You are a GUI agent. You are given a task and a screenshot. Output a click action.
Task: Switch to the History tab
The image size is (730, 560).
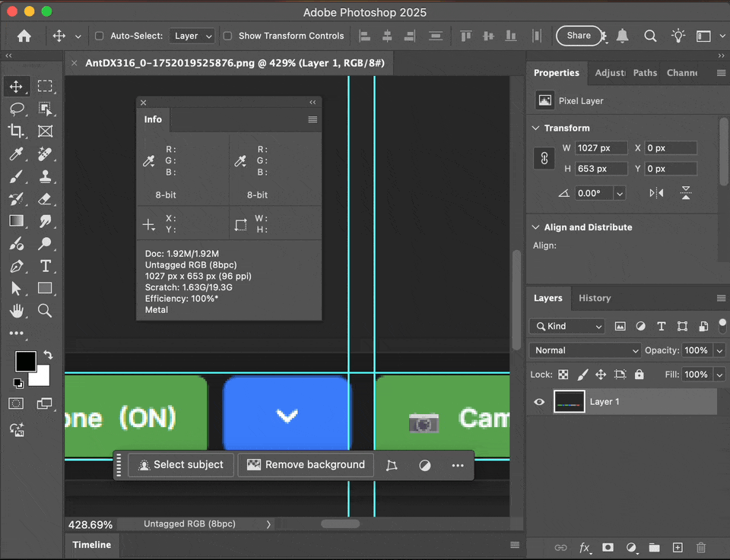click(595, 298)
